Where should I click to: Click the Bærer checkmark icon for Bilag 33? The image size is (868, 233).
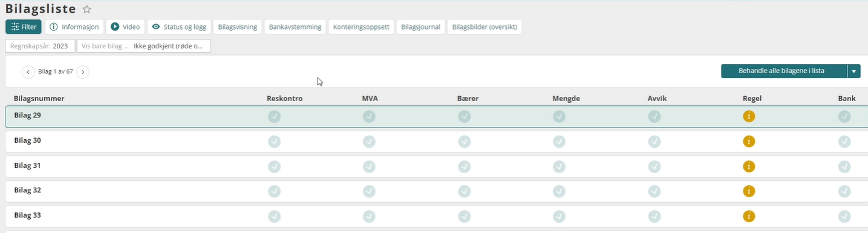point(465,216)
